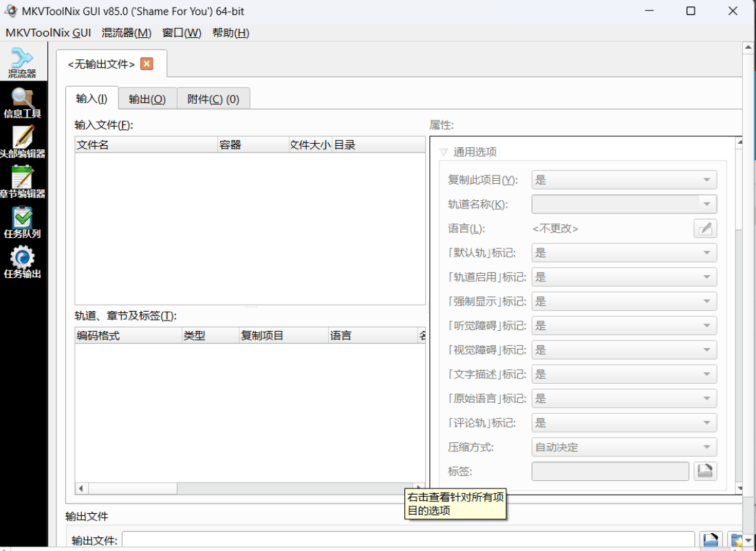Click left arrow of tracks horizontal scrollbar
Viewport: 756px width, 551px height.
81,488
